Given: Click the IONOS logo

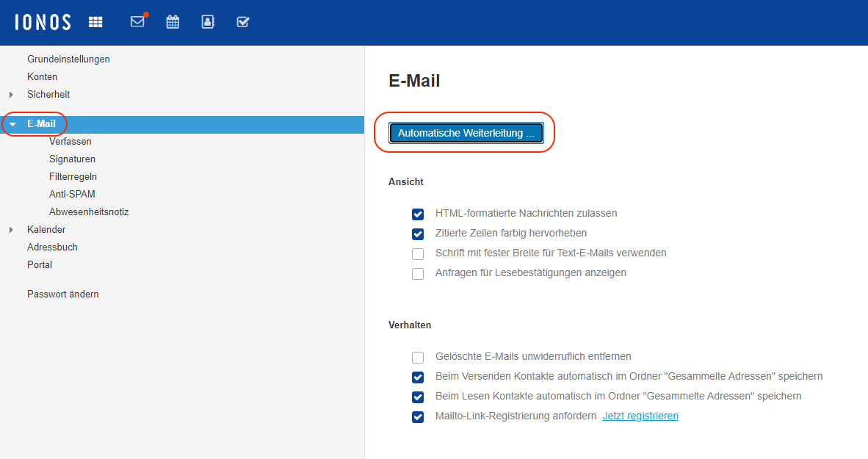Looking at the screenshot, I should [43, 22].
